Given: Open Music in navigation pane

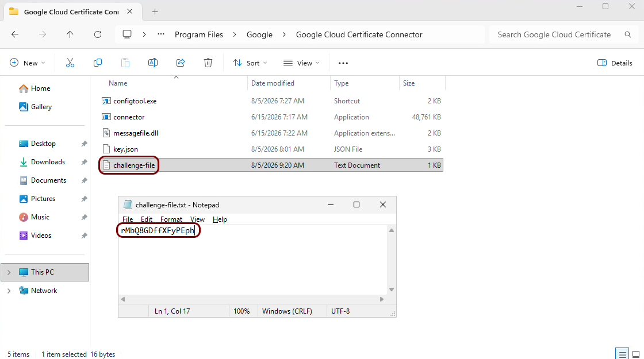Looking at the screenshot, I should coord(34,217).
